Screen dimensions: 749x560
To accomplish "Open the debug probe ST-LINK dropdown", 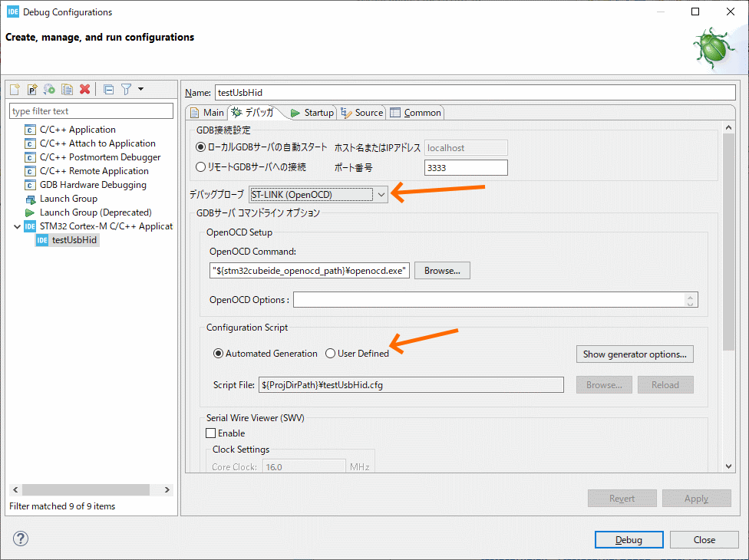I will coord(381,195).
